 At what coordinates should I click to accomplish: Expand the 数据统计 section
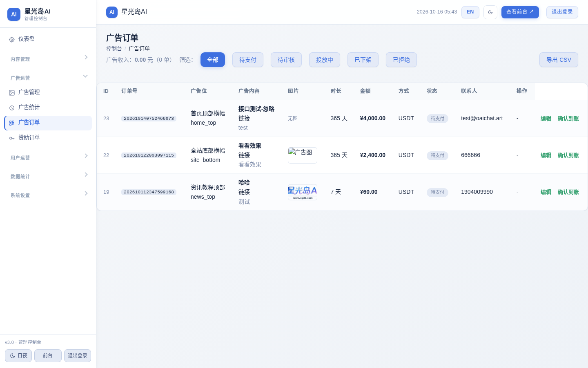(48, 176)
